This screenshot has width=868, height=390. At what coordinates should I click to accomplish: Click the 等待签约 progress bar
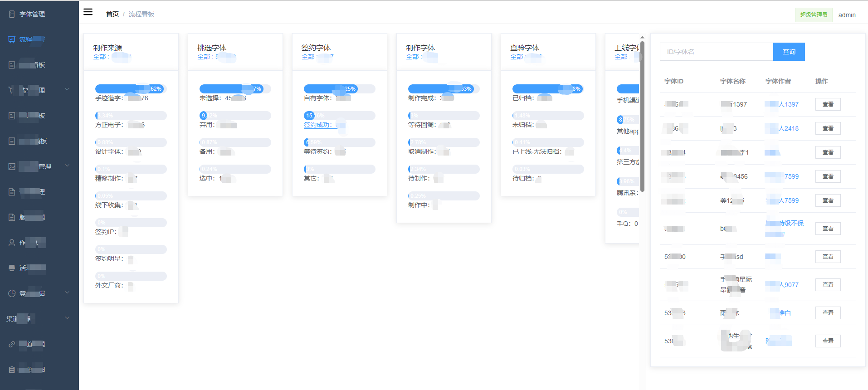point(339,142)
